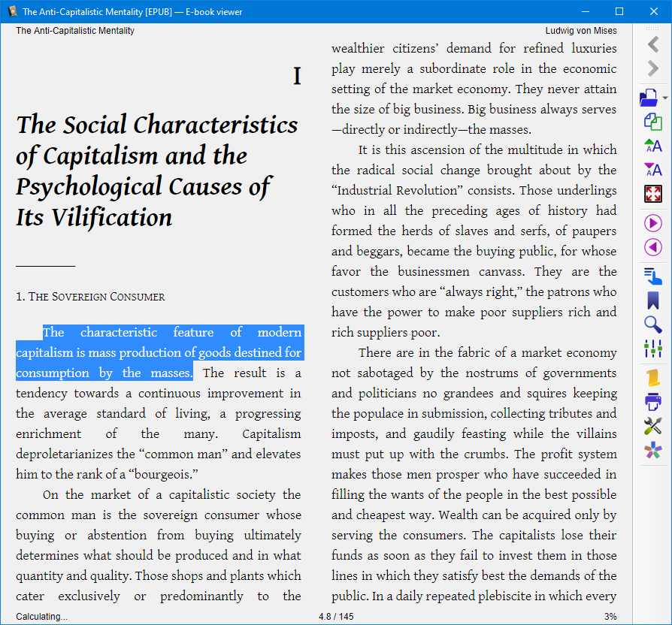
Task: Click the Calculating... status text
Action: (41, 617)
